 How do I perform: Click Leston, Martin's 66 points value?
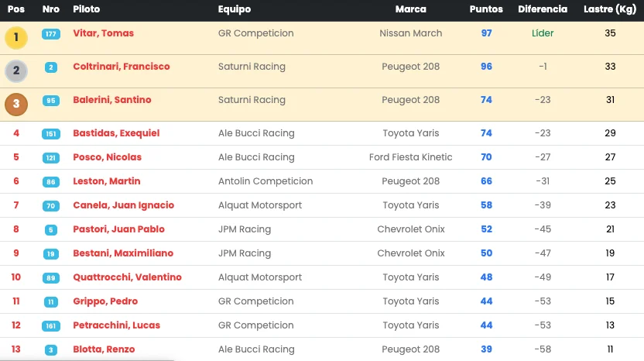pyautogui.click(x=486, y=182)
